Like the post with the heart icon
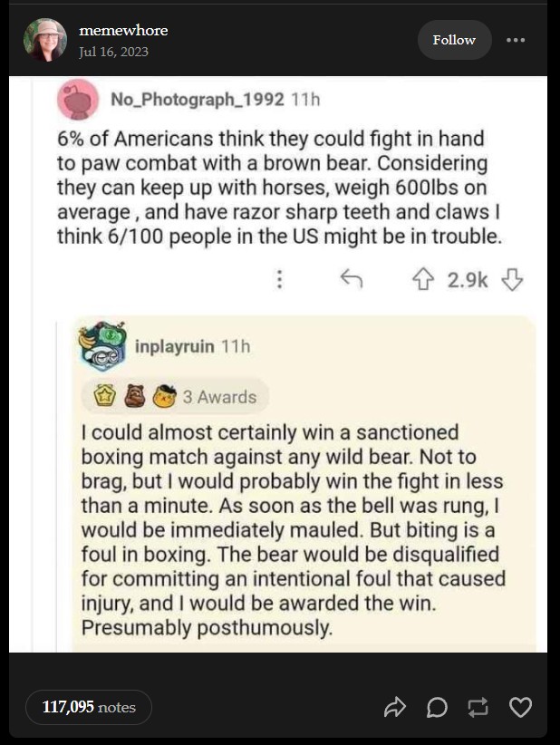The width and height of the screenshot is (560, 745). coord(520,708)
